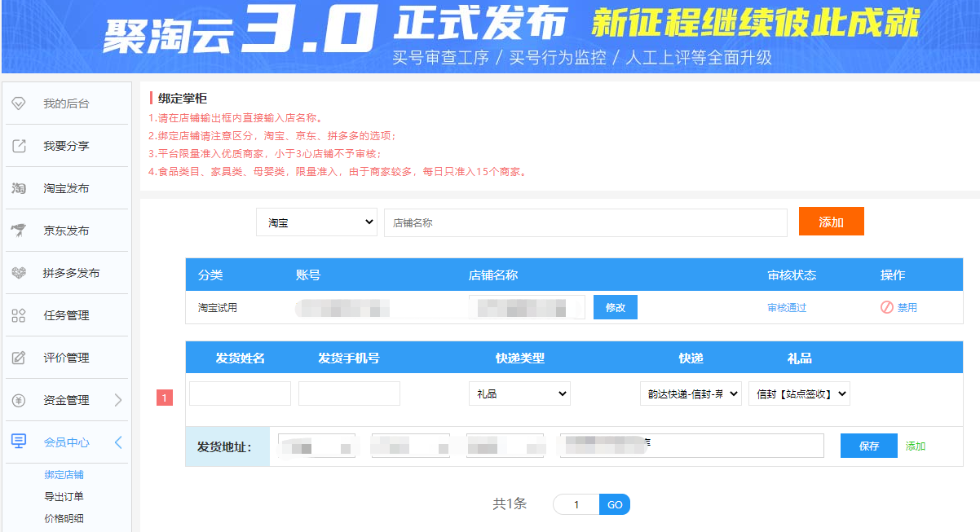
Task: Click the heart icon beside 拼多多发布
Action: [x=19, y=273]
